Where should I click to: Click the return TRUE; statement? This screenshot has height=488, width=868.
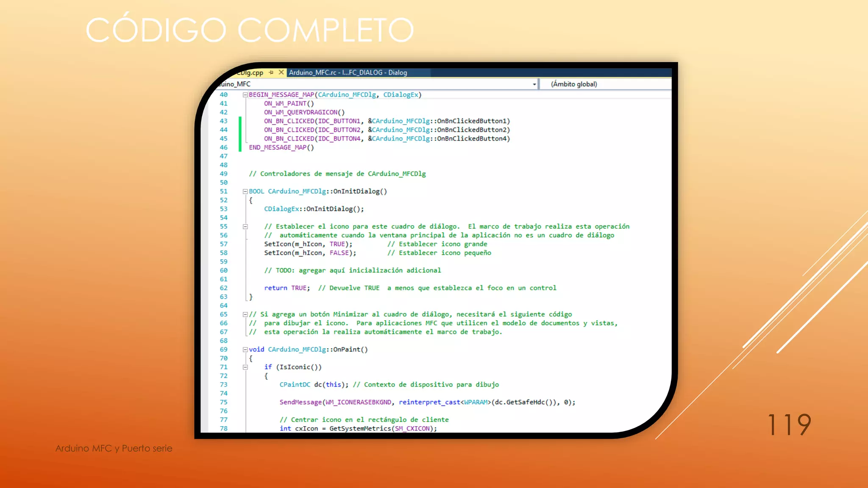click(287, 288)
